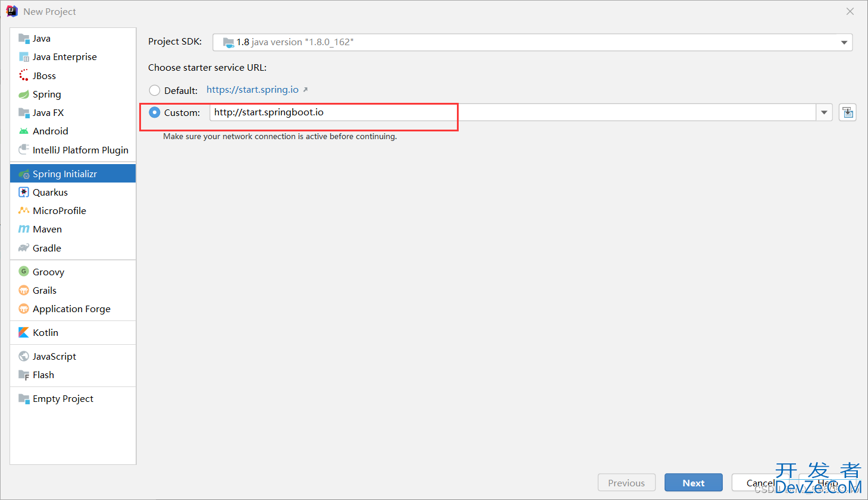
Task: Close the New Project dialog
Action: [x=850, y=11]
